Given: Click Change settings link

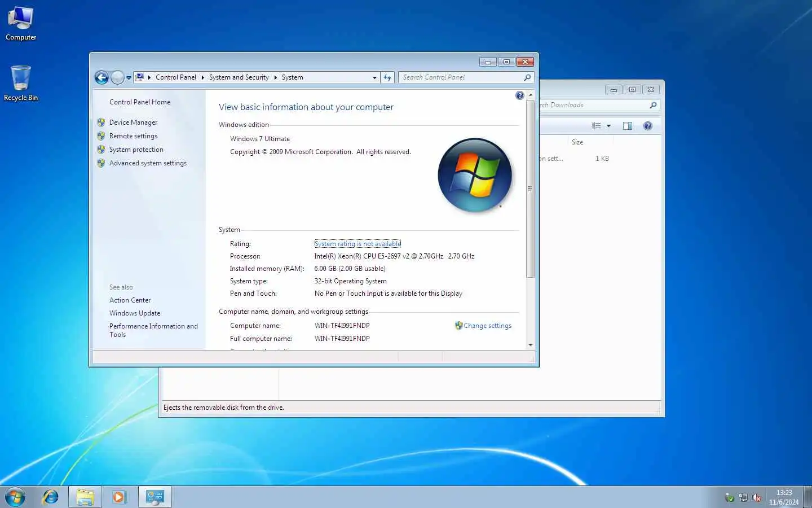Looking at the screenshot, I should pos(488,326).
